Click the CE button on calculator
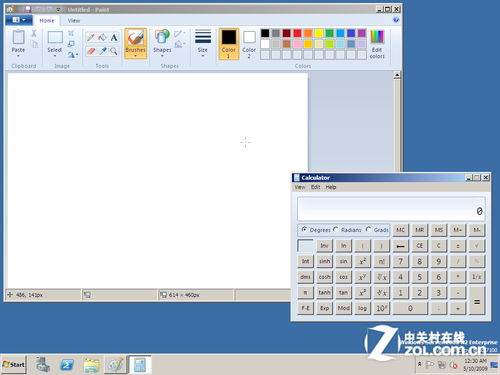This screenshot has width=500, height=375. (419, 246)
